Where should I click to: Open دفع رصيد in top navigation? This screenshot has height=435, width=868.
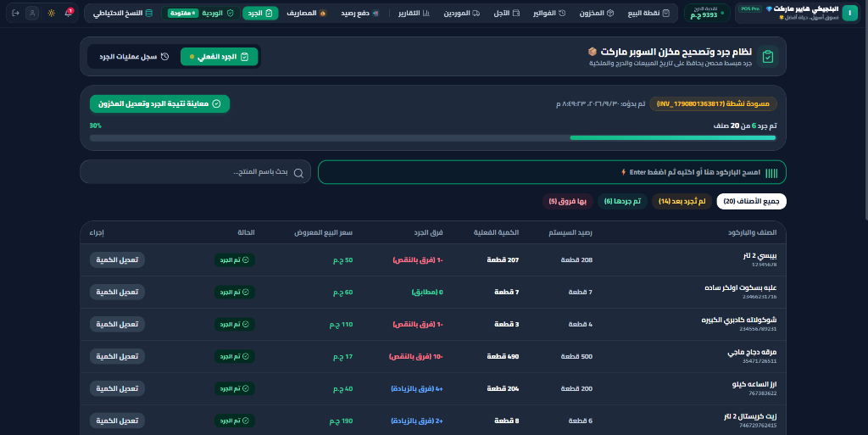coord(359,13)
